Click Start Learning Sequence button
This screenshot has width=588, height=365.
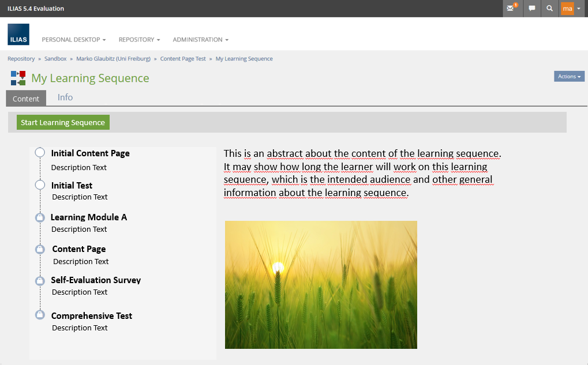(63, 122)
